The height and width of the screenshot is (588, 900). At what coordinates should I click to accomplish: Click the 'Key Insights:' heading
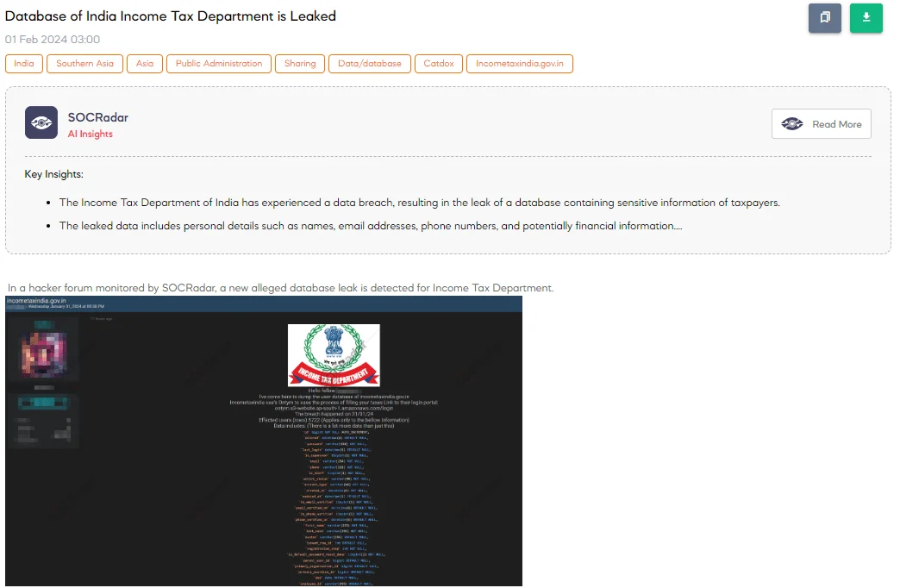(x=54, y=174)
